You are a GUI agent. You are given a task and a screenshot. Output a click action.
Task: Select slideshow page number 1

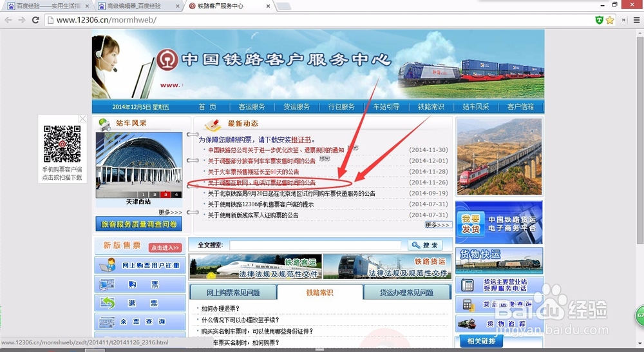click(x=144, y=195)
